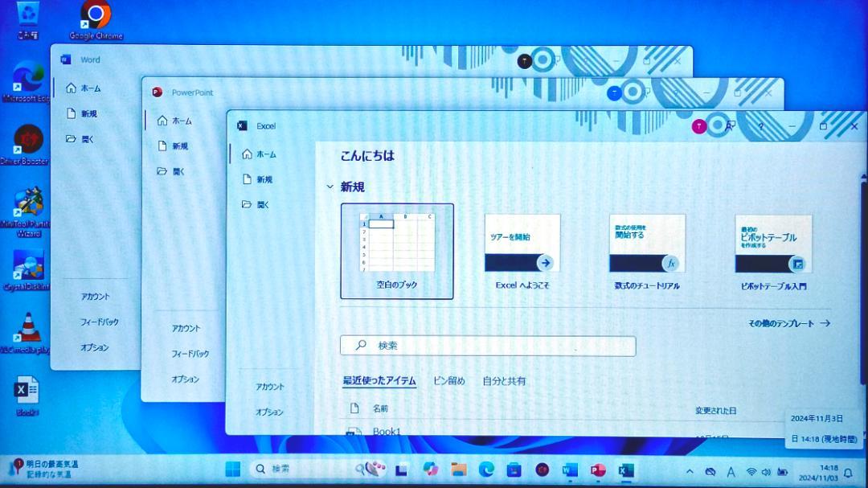Switch to the ピン留め tab
Screen dimensions: 868x488
pos(449,380)
